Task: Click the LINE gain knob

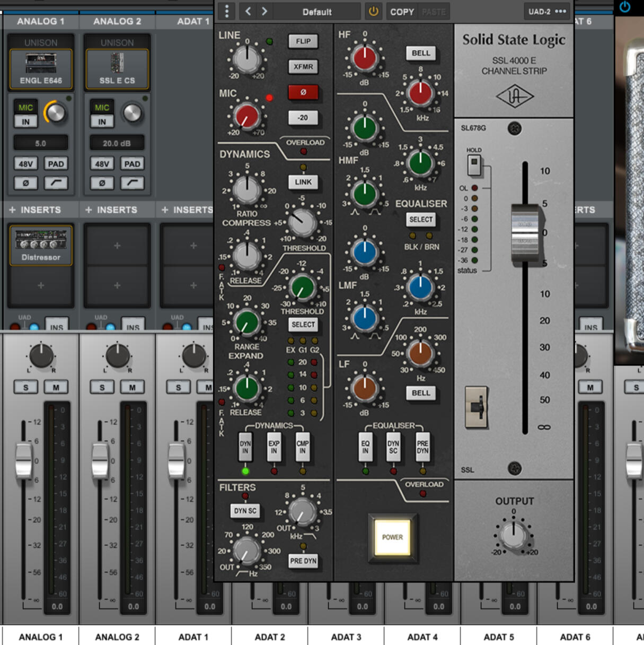Action: (x=247, y=58)
